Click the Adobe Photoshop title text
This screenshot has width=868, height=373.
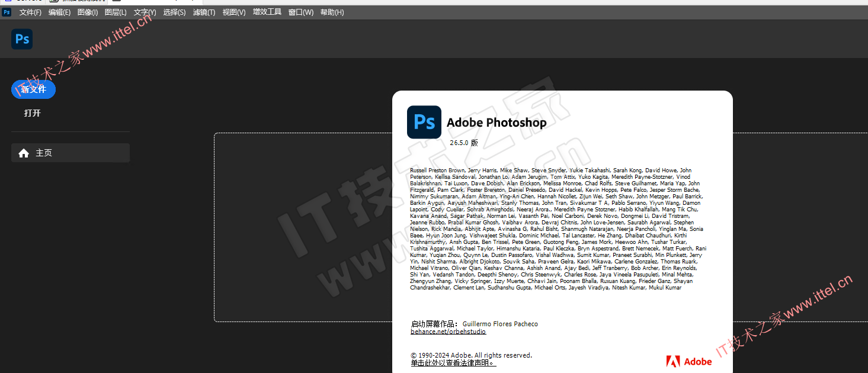[x=497, y=123]
